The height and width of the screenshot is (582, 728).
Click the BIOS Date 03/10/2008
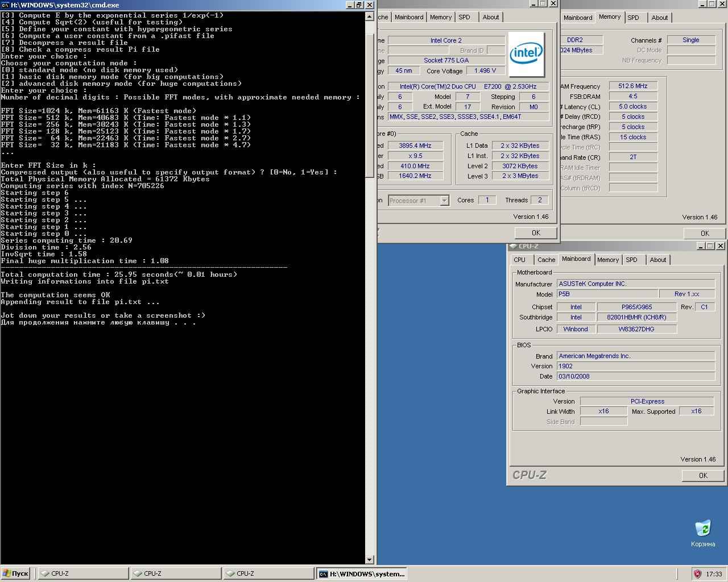tap(636, 376)
